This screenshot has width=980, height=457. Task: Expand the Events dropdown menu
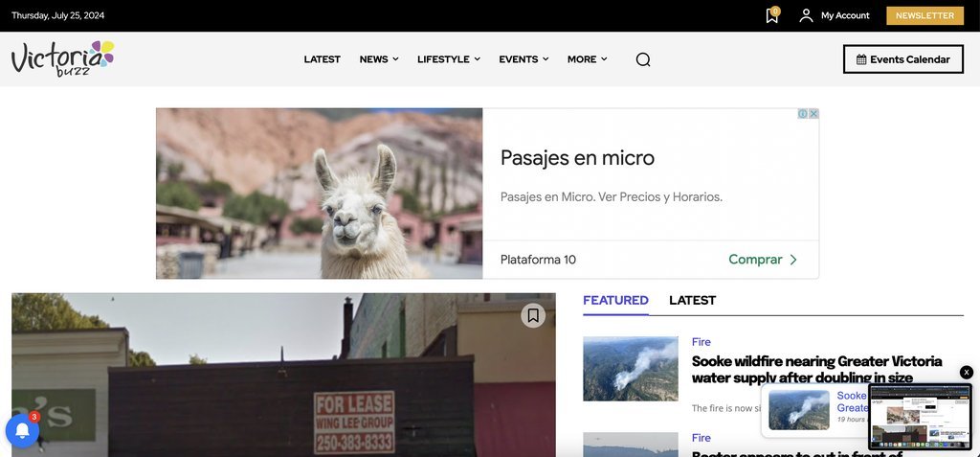pos(523,59)
